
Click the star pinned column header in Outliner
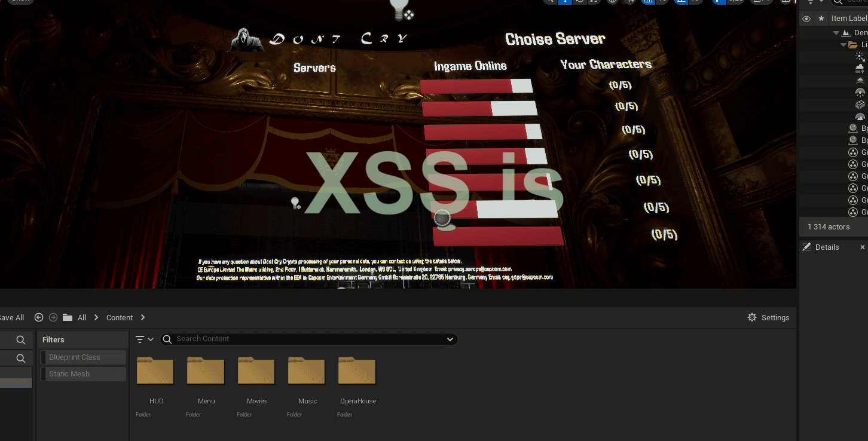coord(821,19)
